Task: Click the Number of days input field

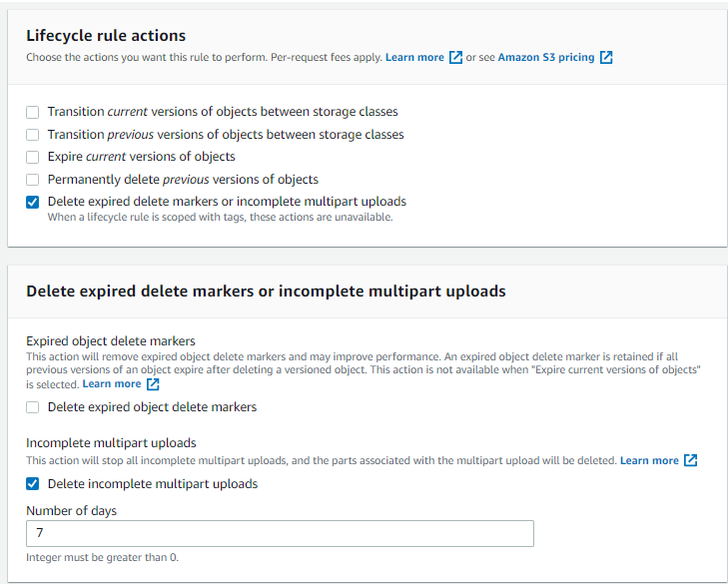Action: [280, 533]
